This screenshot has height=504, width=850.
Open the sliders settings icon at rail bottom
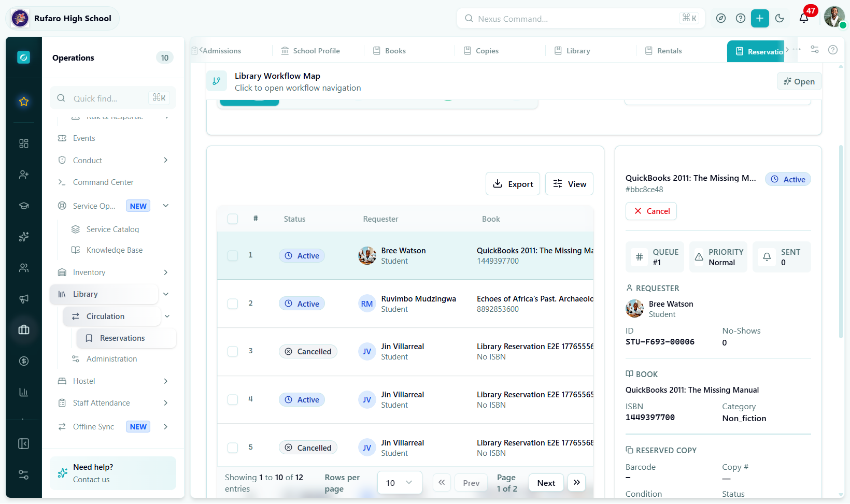pyautogui.click(x=24, y=475)
